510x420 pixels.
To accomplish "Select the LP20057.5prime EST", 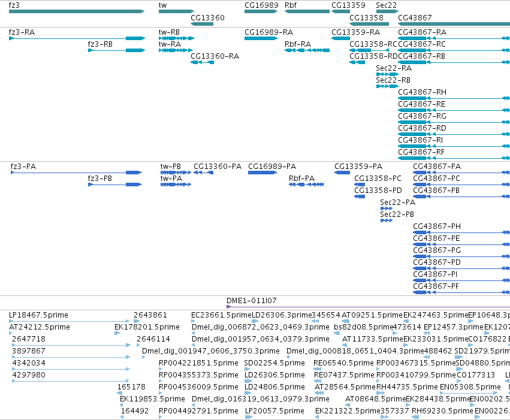I will click(248, 417).
